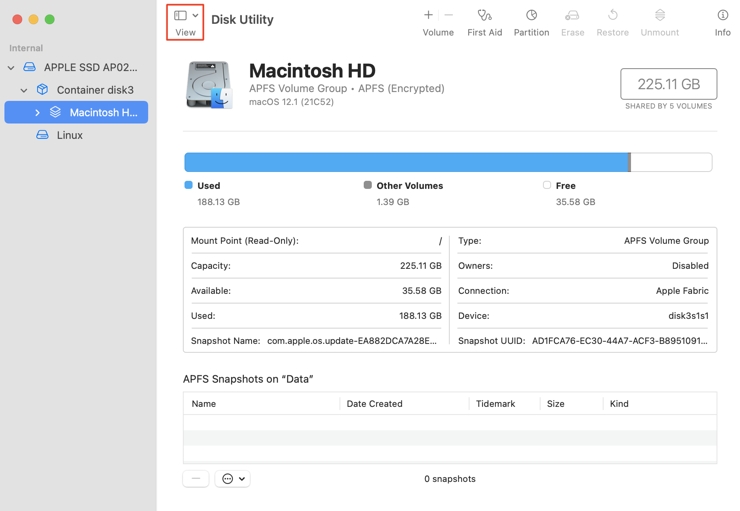The image size is (740, 511).
Task: Collapse the APPLE SSD disk row
Action: click(x=11, y=67)
